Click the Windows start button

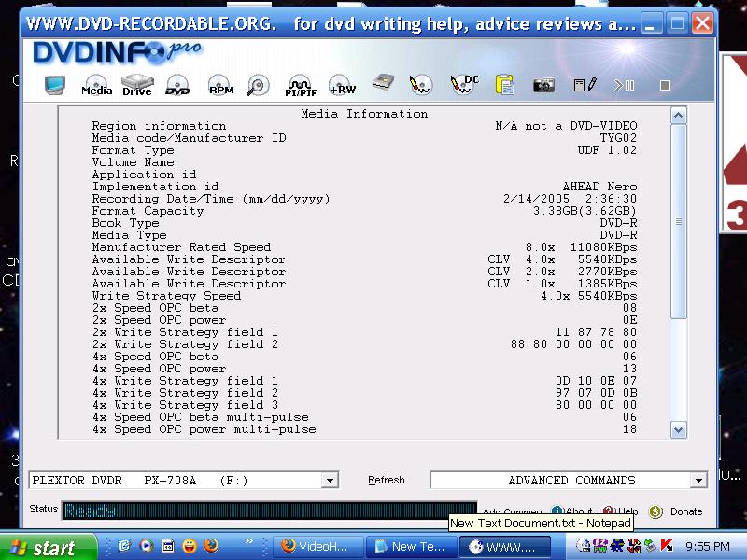pos(47,547)
